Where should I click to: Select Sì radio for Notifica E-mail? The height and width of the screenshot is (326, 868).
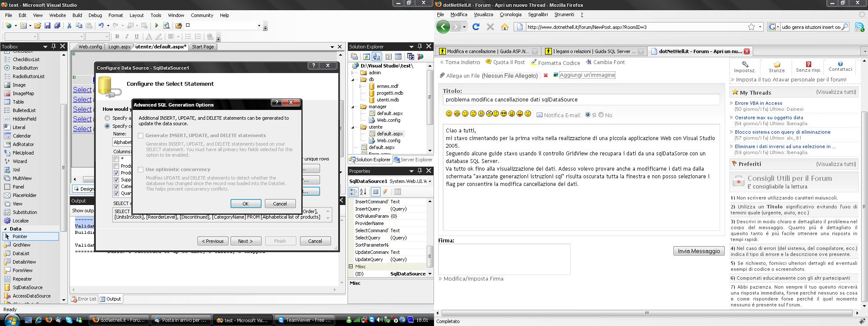coord(588,115)
